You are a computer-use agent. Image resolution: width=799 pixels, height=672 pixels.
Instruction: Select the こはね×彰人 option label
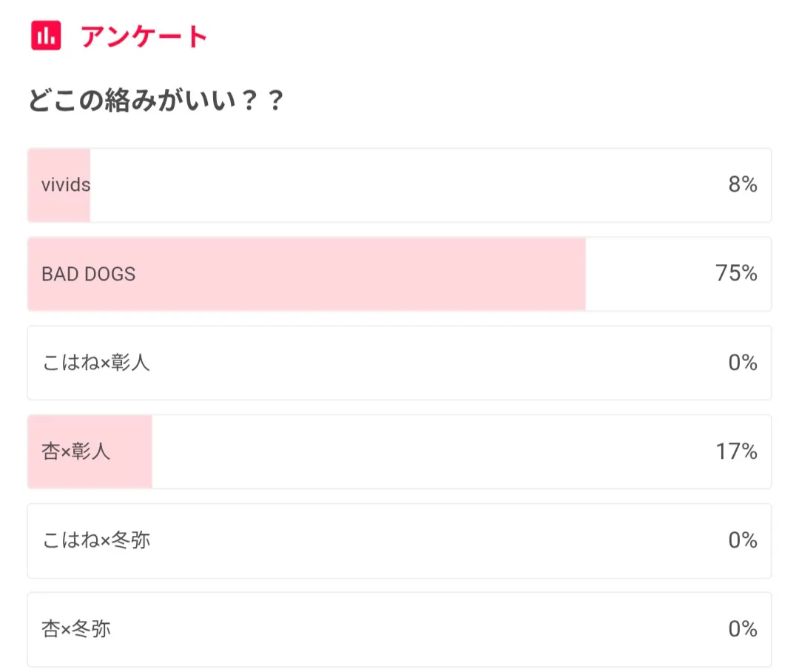tap(96, 363)
